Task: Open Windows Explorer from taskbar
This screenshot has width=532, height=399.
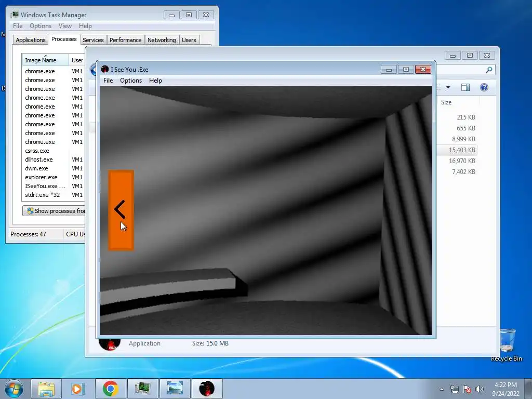Action: click(x=46, y=389)
